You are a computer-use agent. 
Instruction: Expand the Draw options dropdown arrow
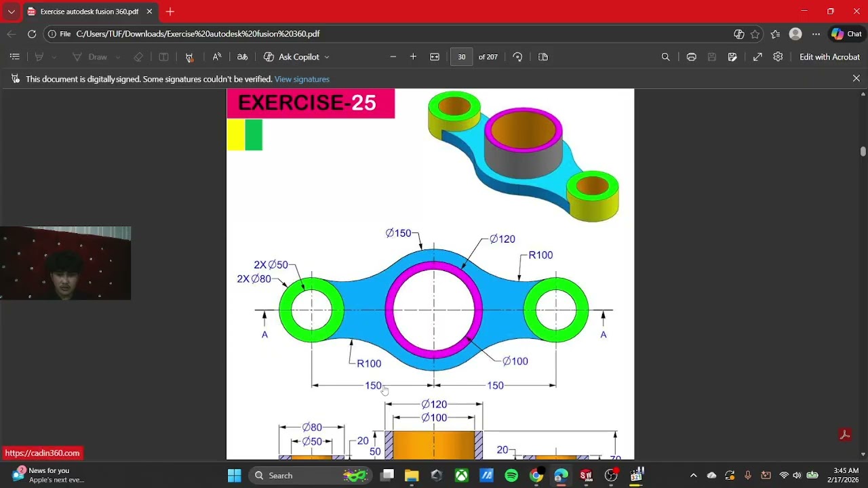click(117, 58)
